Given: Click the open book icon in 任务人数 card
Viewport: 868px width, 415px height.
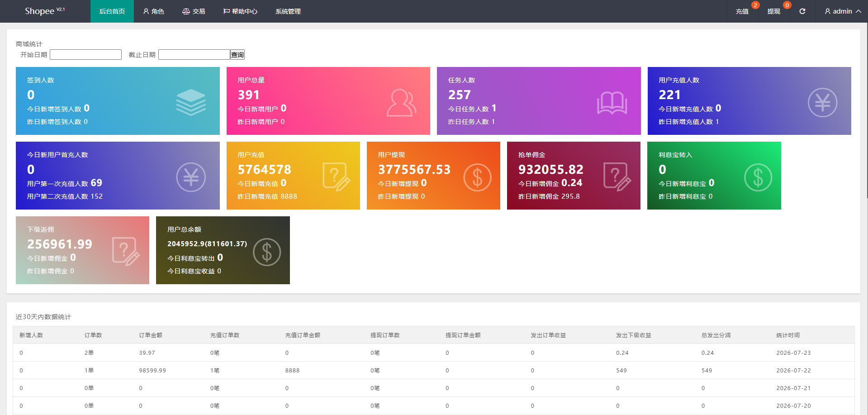Looking at the screenshot, I should (612, 103).
